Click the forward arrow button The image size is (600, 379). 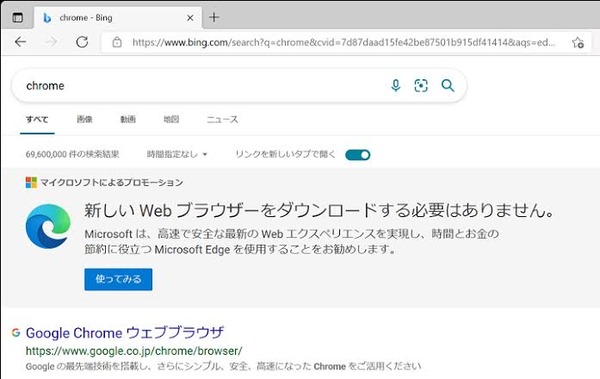tap(51, 42)
